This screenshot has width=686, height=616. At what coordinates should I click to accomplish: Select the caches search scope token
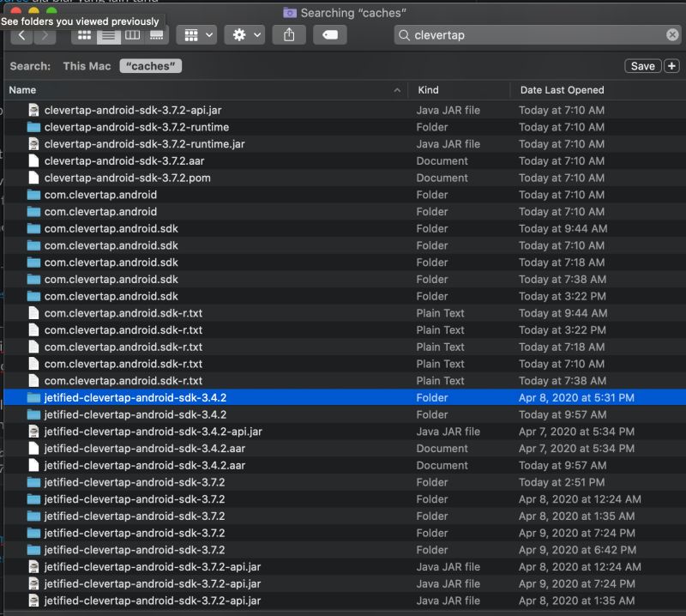pyautogui.click(x=150, y=65)
